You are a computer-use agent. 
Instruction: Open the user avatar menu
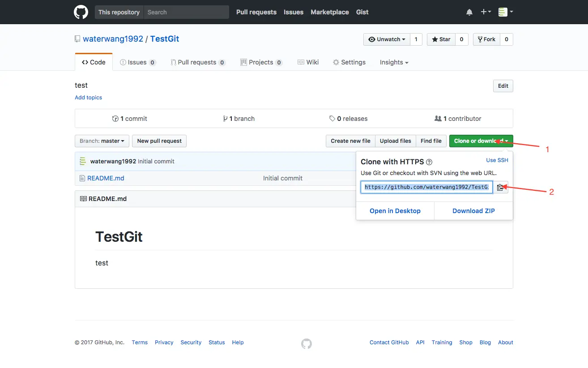506,12
